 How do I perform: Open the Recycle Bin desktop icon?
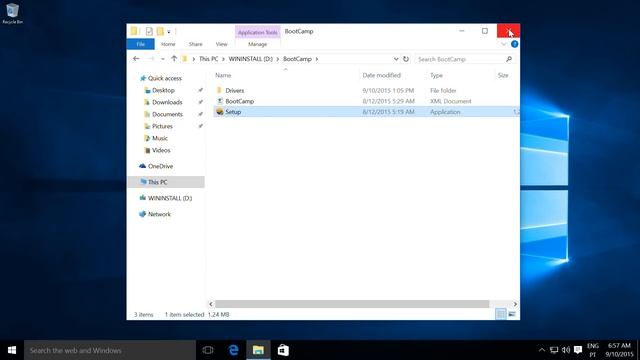coord(12,13)
